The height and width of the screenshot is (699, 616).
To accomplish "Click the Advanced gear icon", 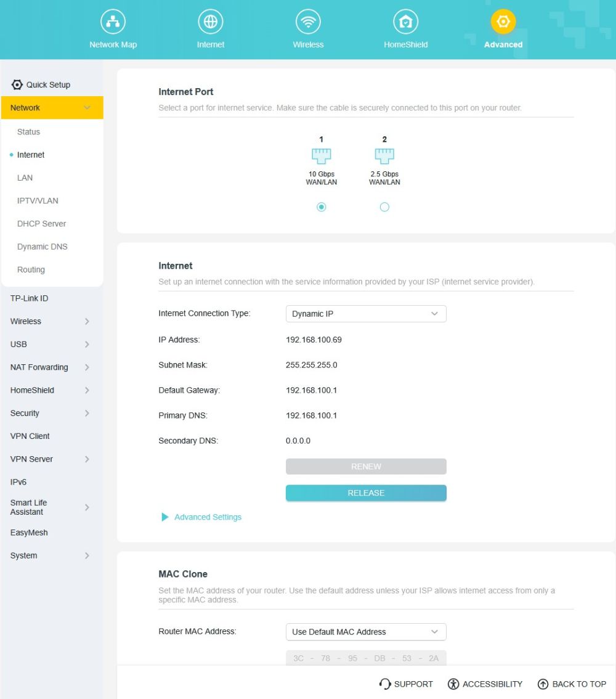I will [503, 22].
